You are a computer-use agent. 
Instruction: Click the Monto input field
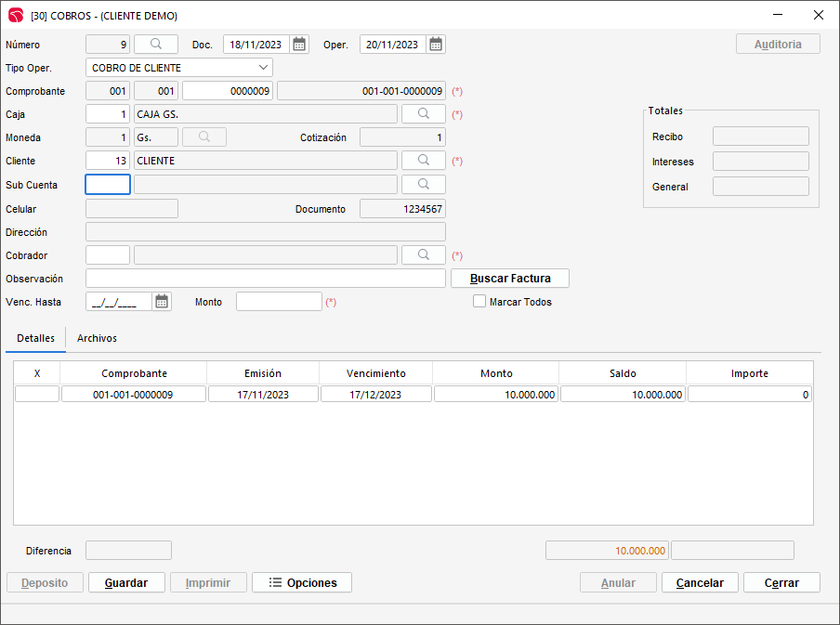pyautogui.click(x=278, y=302)
